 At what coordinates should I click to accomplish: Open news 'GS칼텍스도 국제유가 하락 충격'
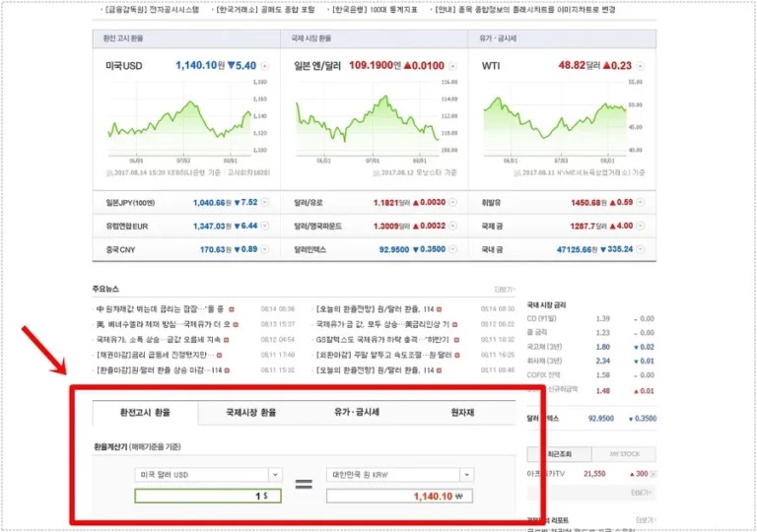tap(382, 340)
